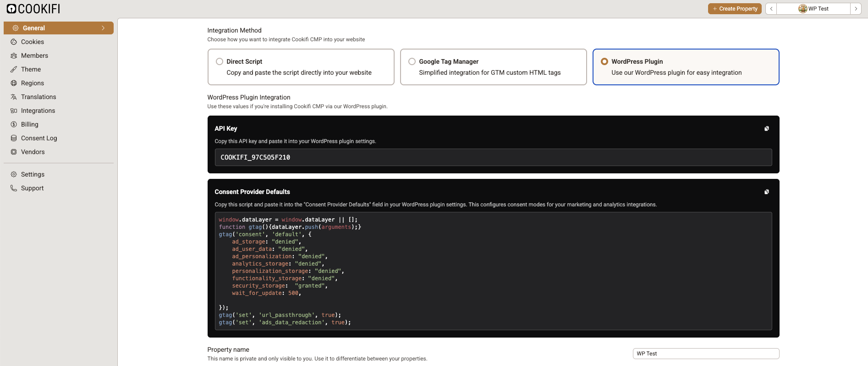This screenshot has width=868, height=366.
Task: Open the Support menu item
Action: [x=59, y=188]
